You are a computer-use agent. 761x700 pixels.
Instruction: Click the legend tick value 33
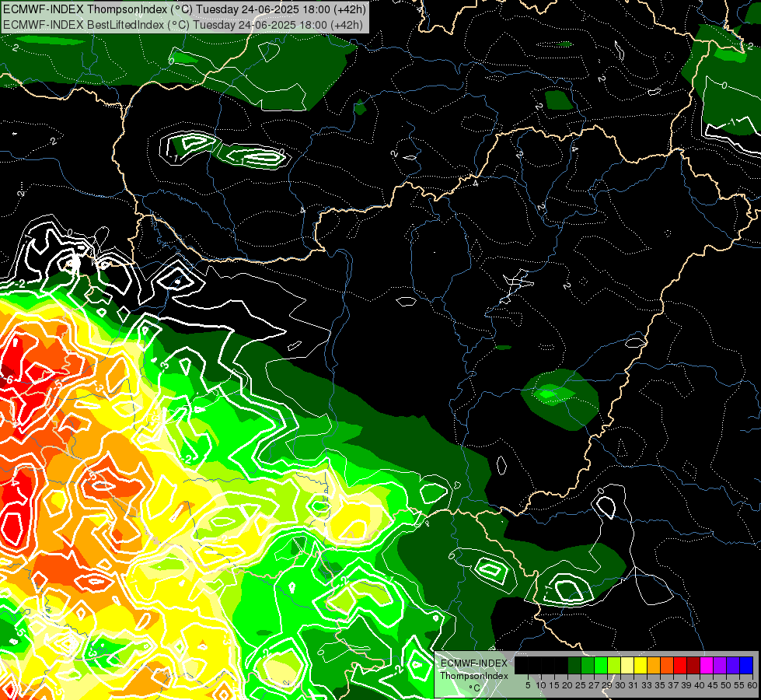pos(647,685)
